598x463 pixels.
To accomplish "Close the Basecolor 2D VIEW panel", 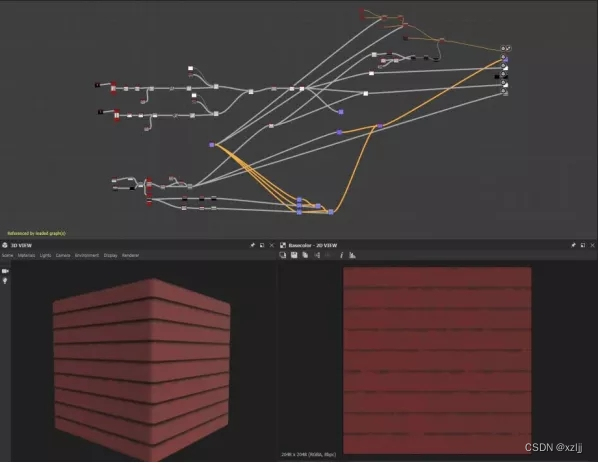I will point(593,245).
